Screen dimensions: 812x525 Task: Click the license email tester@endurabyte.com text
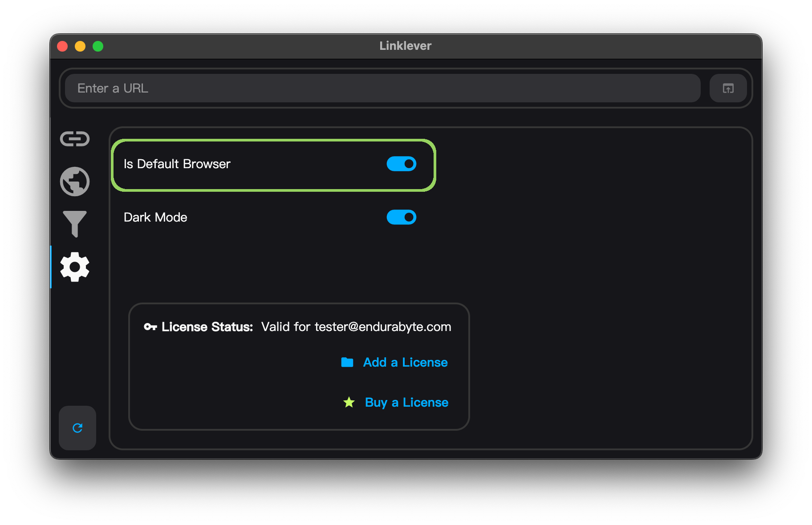click(383, 327)
